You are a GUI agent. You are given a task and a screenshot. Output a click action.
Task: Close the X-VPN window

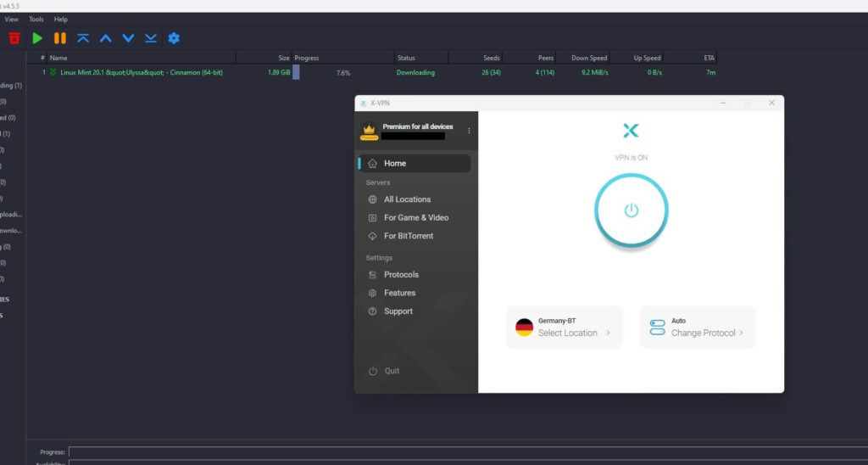click(771, 103)
